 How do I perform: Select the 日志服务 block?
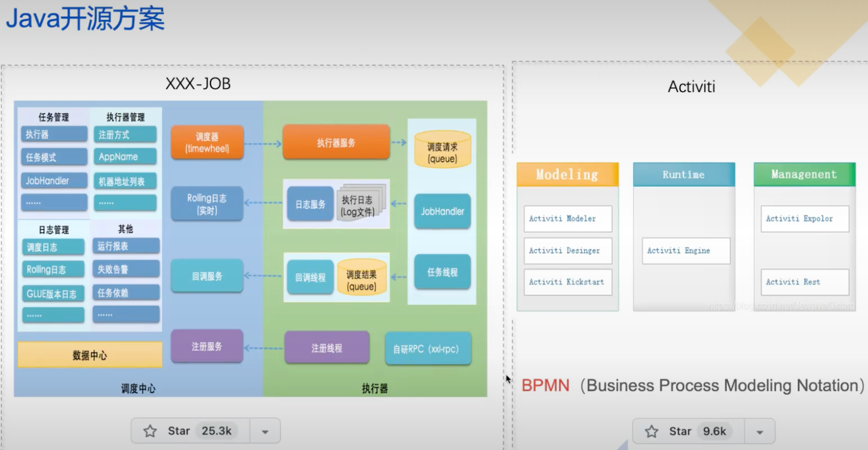point(310,204)
